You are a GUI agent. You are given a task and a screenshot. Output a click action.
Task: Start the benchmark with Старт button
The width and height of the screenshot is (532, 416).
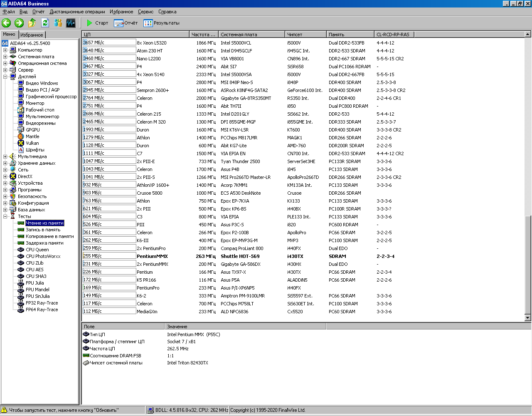click(97, 23)
